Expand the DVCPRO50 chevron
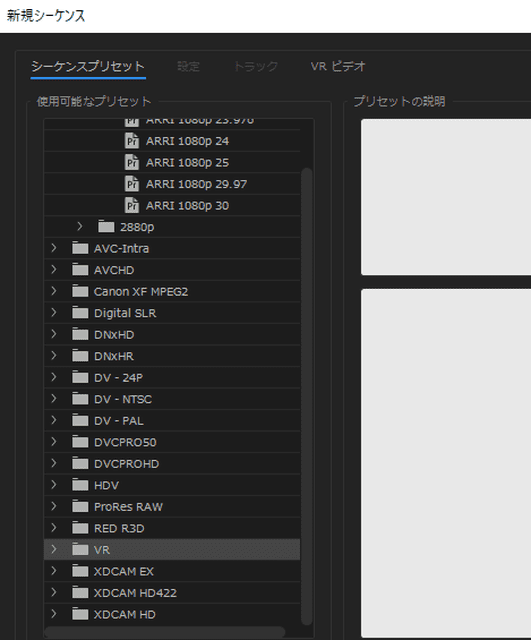This screenshot has width=531, height=640. pos(54,442)
